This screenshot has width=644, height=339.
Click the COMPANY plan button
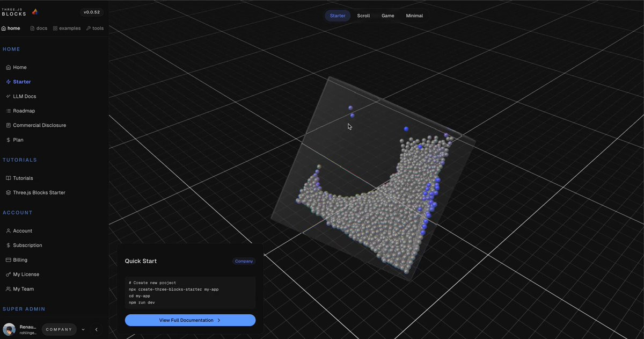[x=59, y=329]
